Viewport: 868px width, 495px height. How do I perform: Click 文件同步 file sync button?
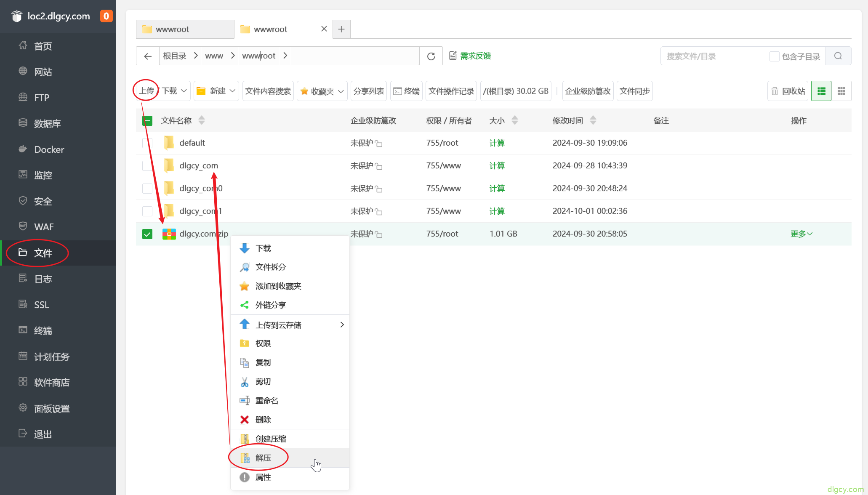635,91
